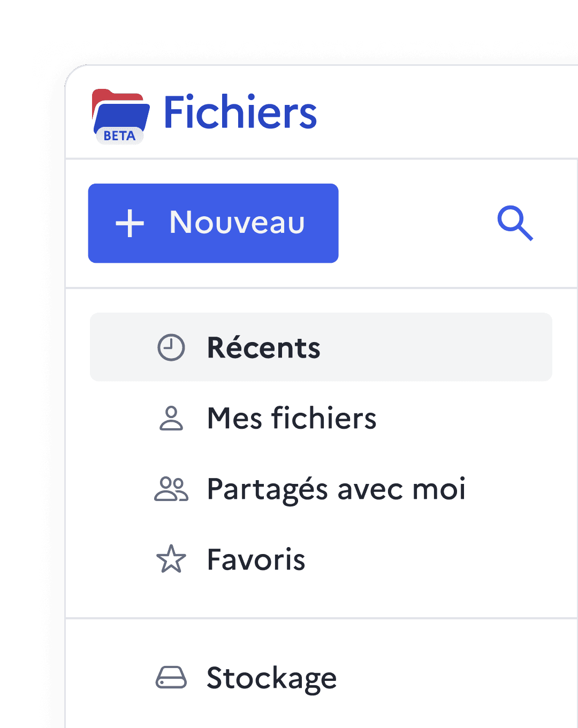The width and height of the screenshot is (578, 728).
Task: Click the BETA badge under the logo
Action: tap(119, 136)
